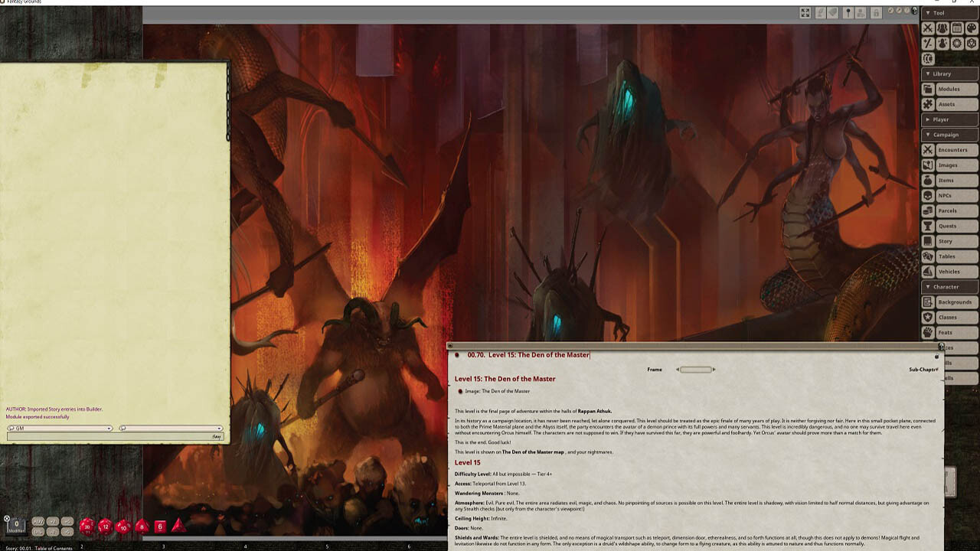Open the Image: The Den of the Master link

tap(496, 391)
